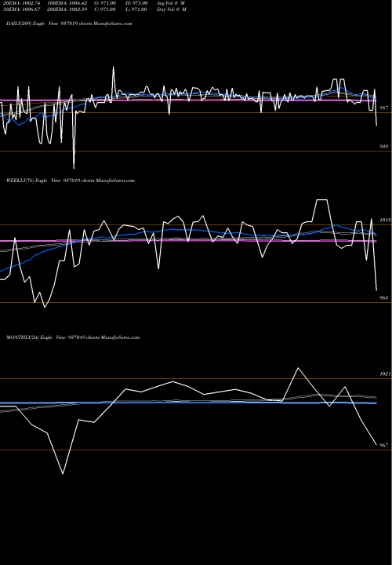Click the 989 price label on daily chart
392x565 pixels.
point(384,147)
